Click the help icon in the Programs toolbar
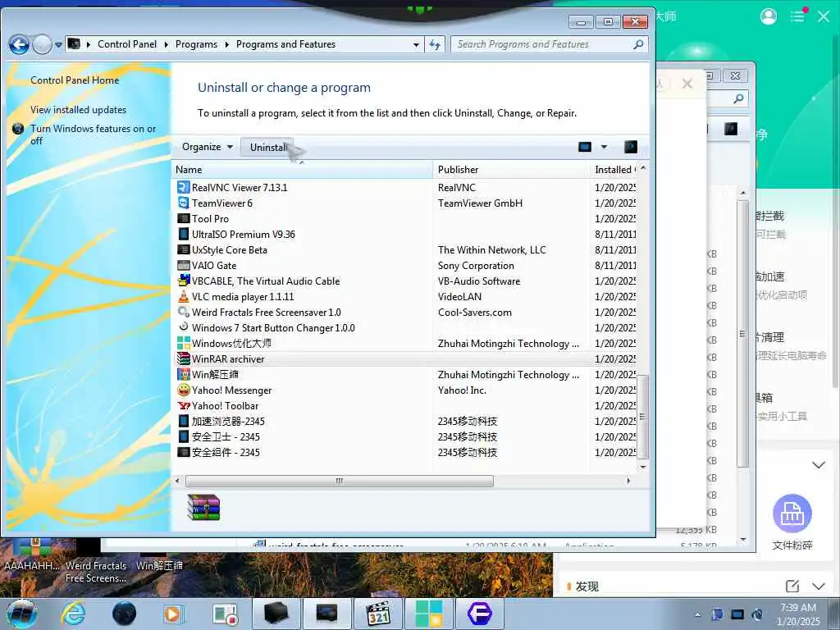The width and height of the screenshot is (840, 630). tap(631, 147)
